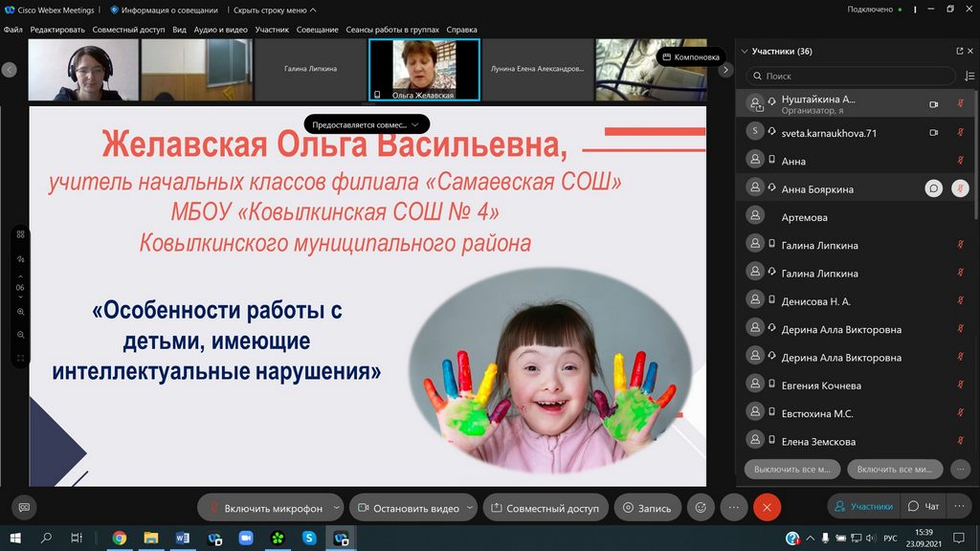
Task: Click the red leave meeting button
Action: click(x=767, y=508)
